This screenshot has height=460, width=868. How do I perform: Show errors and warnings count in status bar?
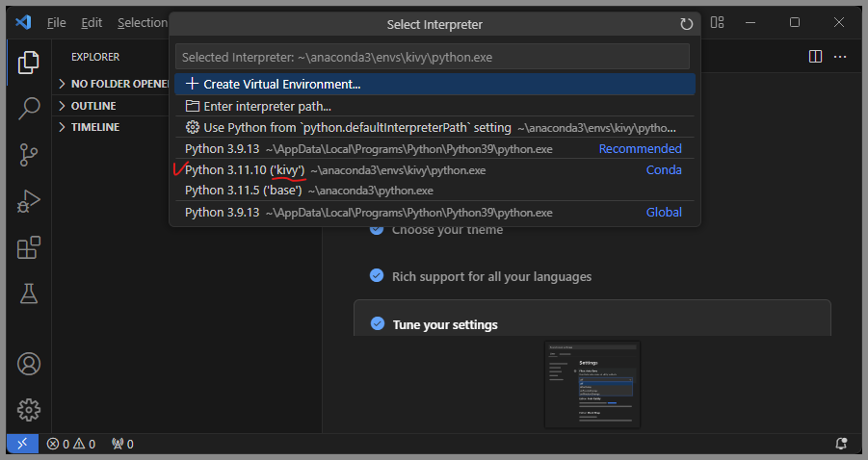coord(71,444)
